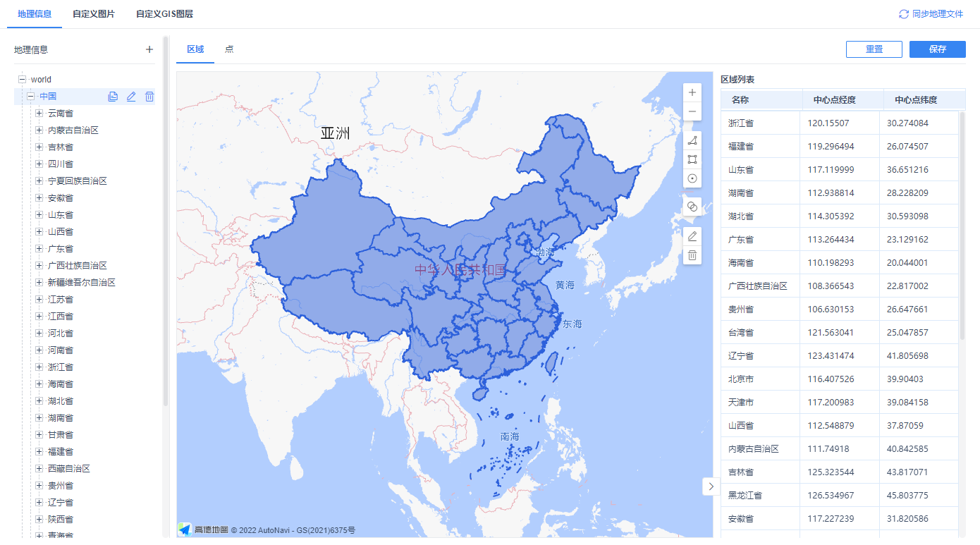This screenshot has width=980, height=545.
Task: Delete the 中国 tree node via its trash icon
Action: click(149, 97)
